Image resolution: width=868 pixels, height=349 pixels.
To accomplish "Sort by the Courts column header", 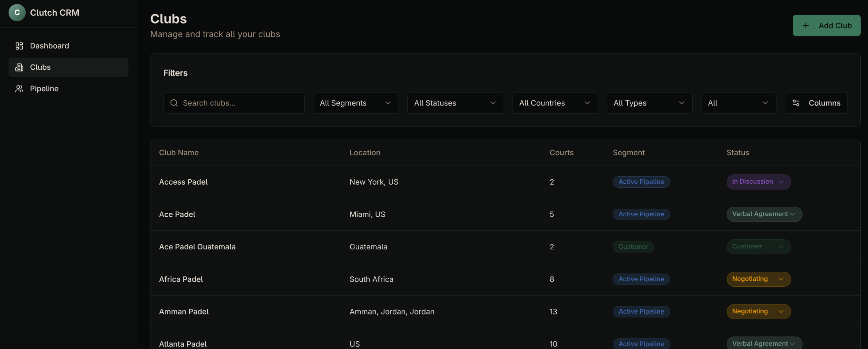I will click(561, 153).
